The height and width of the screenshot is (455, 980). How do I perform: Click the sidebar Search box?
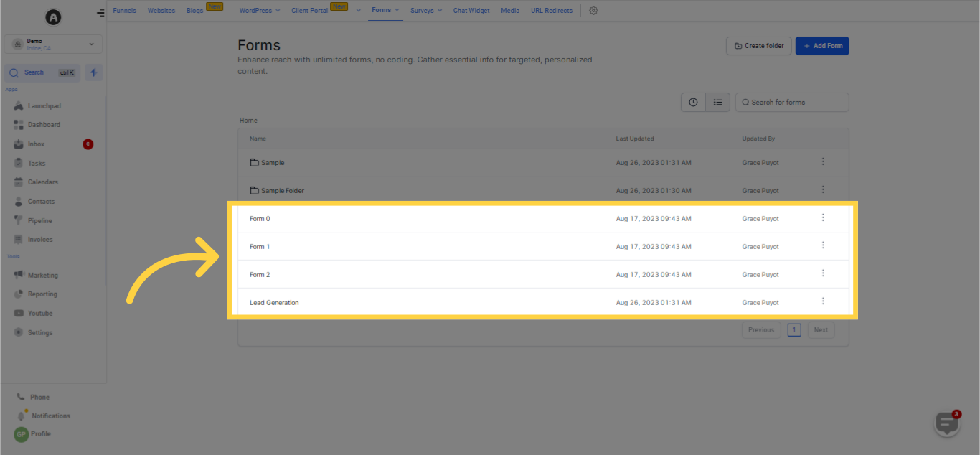pos(43,72)
